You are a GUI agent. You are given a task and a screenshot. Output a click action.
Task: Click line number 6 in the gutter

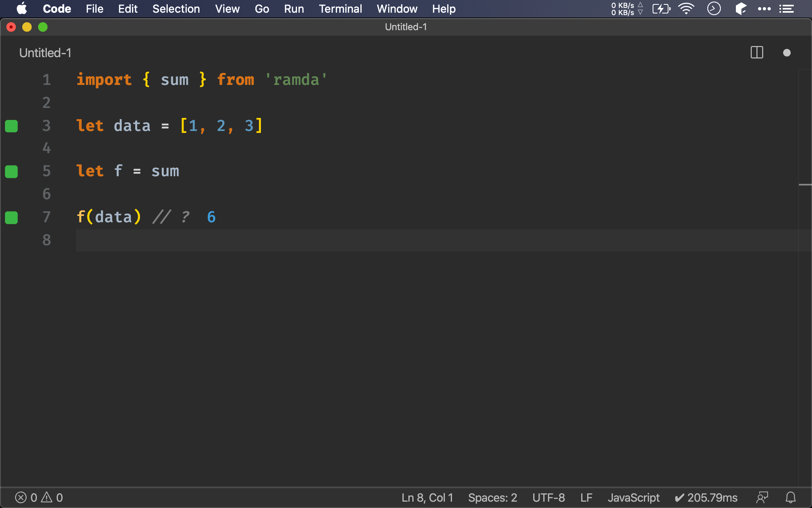(x=47, y=194)
